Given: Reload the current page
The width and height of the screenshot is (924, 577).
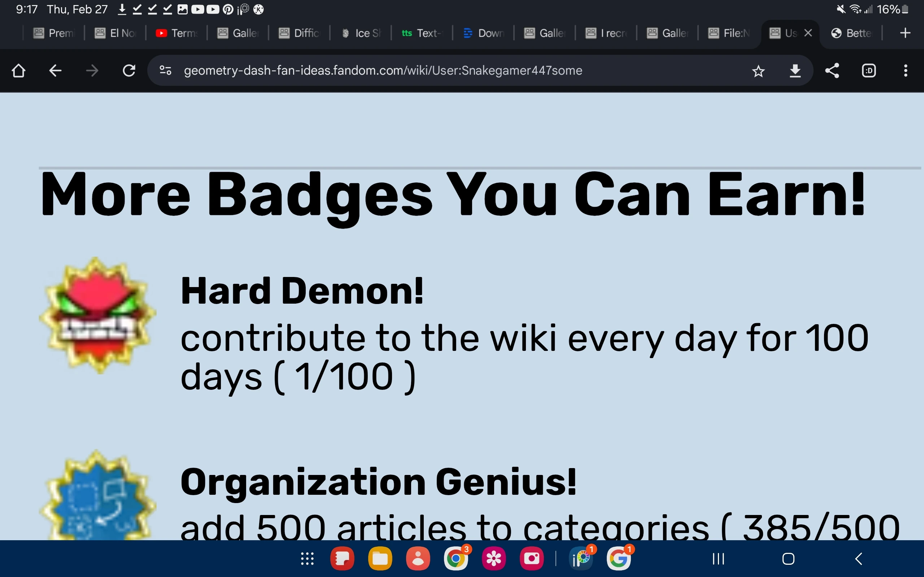Looking at the screenshot, I should click(129, 71).
